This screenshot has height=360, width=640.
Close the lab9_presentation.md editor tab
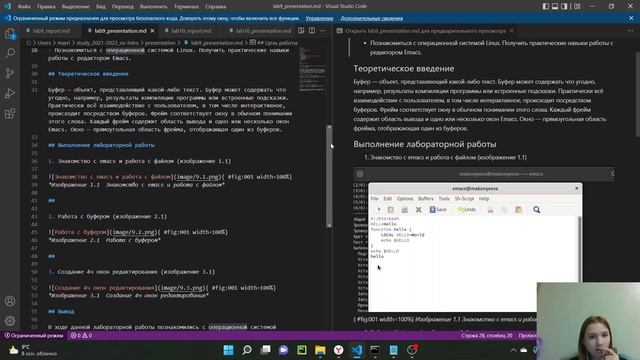(x=152, y=31)
